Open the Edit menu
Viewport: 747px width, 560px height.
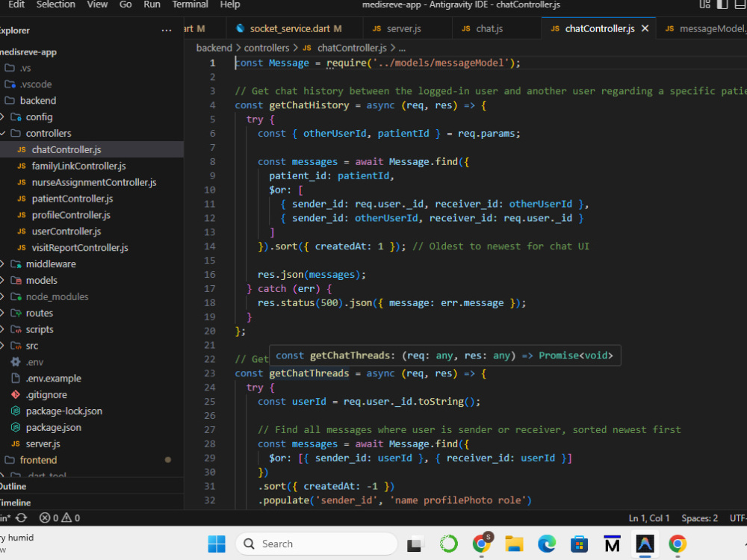click(16, 4)
